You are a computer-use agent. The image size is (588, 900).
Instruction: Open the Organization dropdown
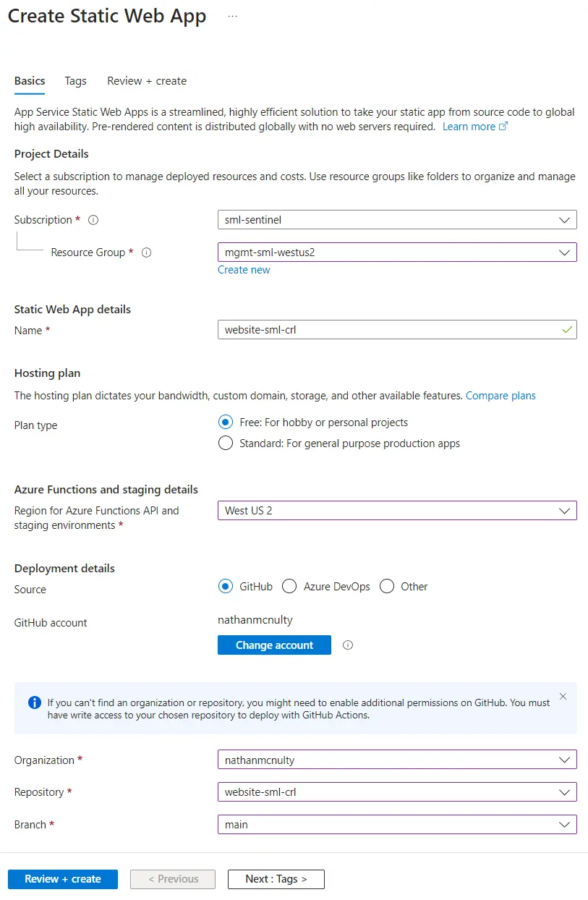pos(396,760)
